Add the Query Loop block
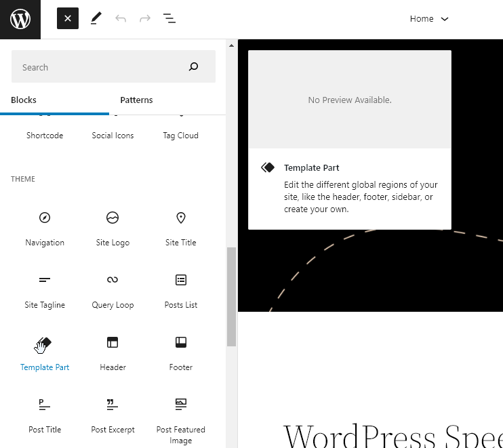This screenshot has height=448, width=503. coord(113,290)
